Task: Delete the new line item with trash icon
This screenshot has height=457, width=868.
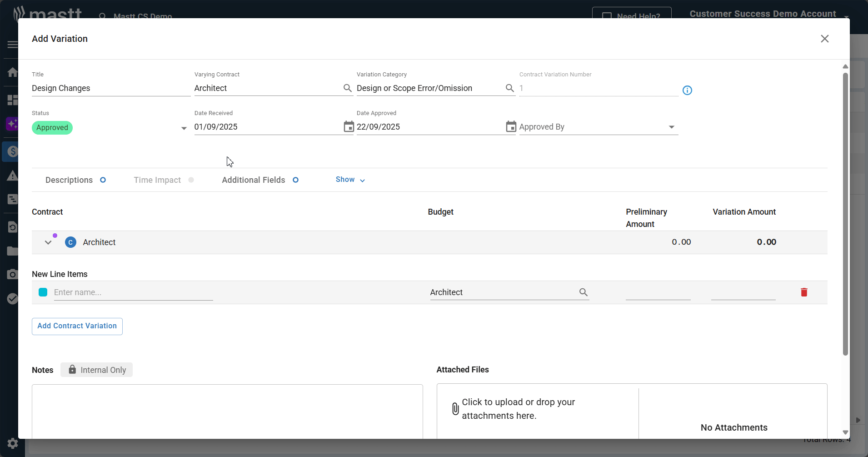Action: point(804,292)
